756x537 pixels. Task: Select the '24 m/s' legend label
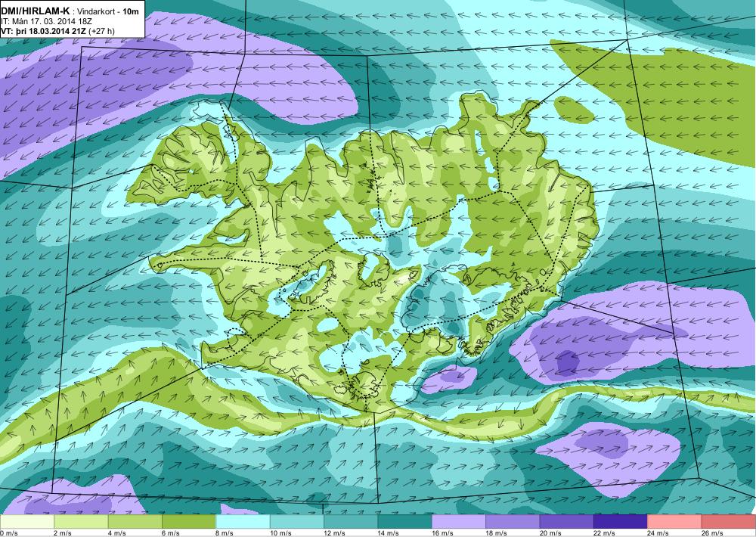[x=658, y=532]
